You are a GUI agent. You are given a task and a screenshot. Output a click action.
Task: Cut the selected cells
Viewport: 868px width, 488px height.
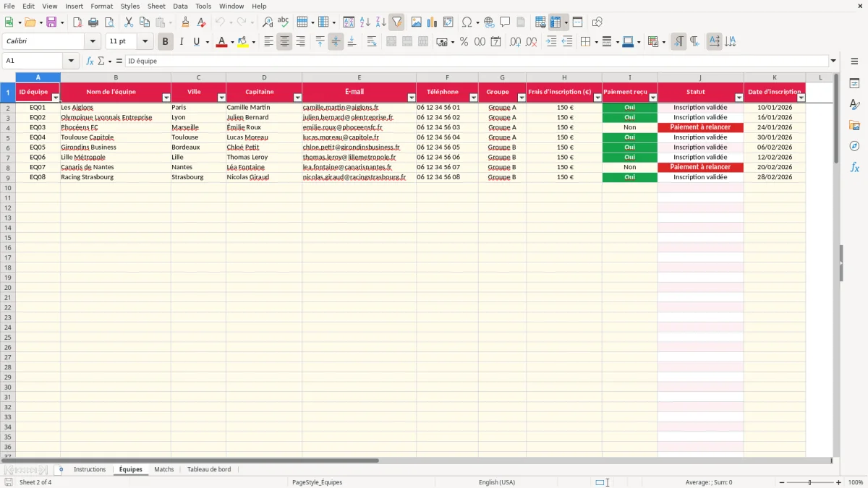pos(129,22)
